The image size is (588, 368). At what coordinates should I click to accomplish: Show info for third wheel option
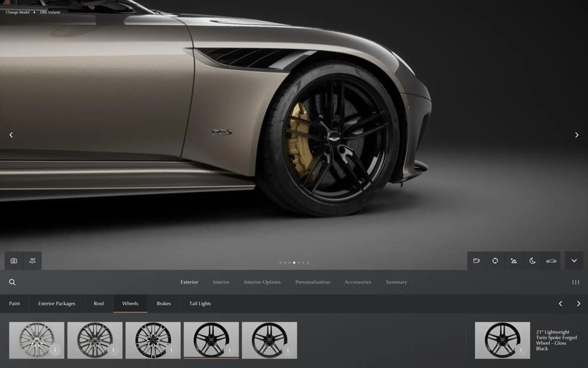tap(171, 350)
